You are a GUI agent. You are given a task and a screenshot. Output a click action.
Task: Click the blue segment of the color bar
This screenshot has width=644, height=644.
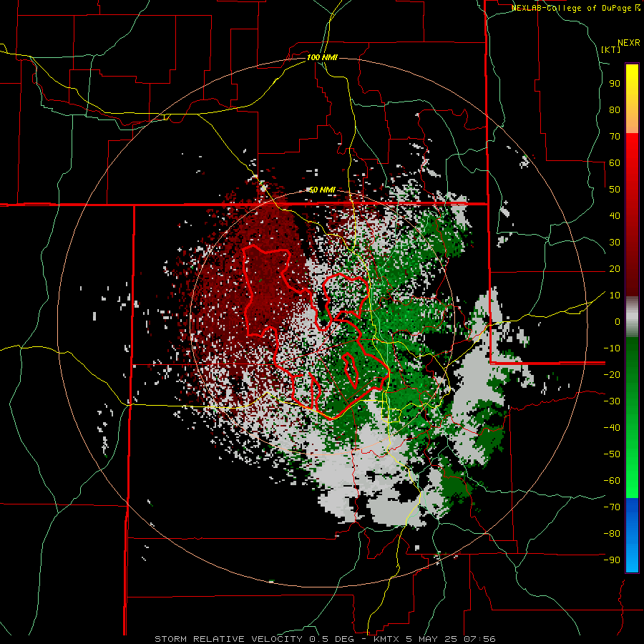click(x=632, y=535)
